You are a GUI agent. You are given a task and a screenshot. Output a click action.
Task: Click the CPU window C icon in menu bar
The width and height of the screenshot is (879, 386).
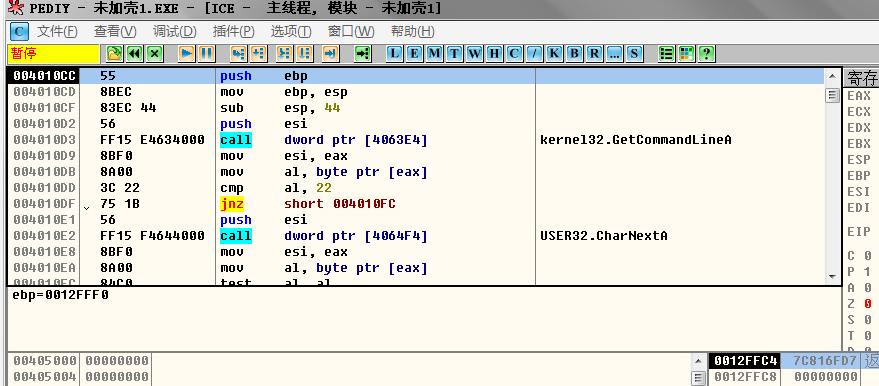(x=19, y=31)
